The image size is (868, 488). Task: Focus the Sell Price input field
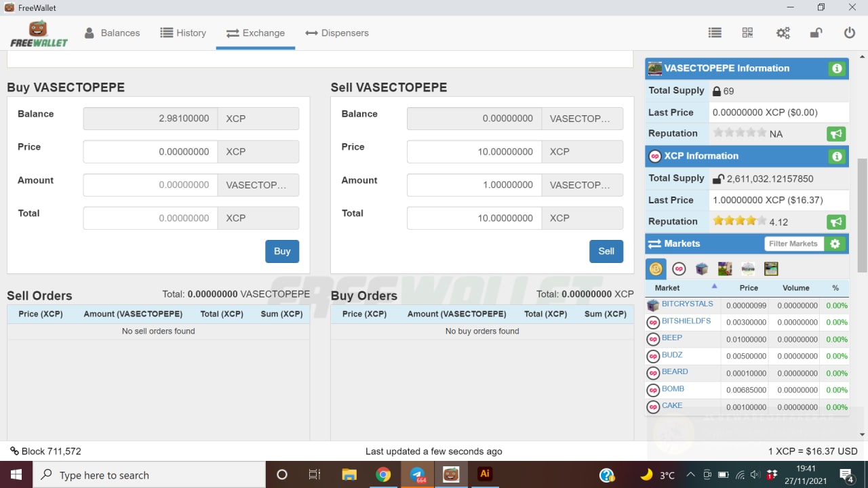474,152
